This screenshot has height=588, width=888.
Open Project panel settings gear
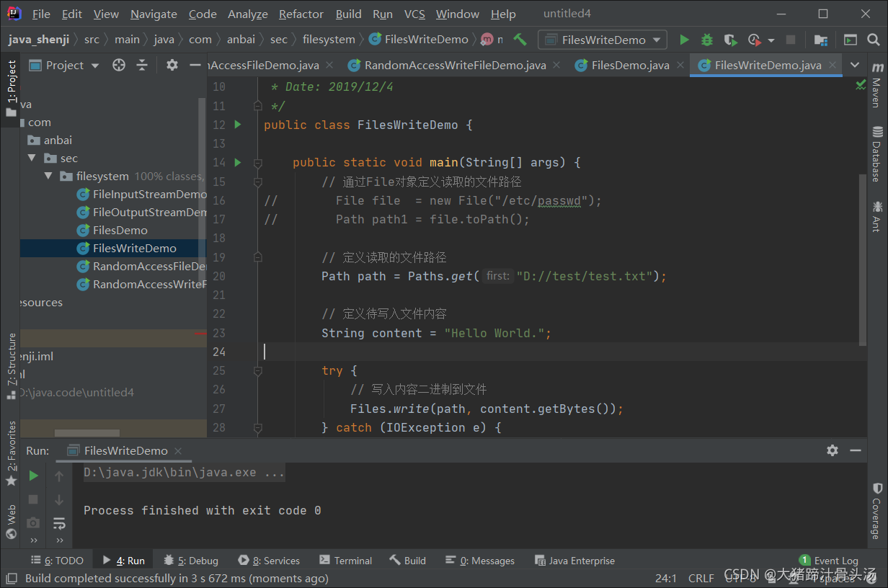coord(172,65)
